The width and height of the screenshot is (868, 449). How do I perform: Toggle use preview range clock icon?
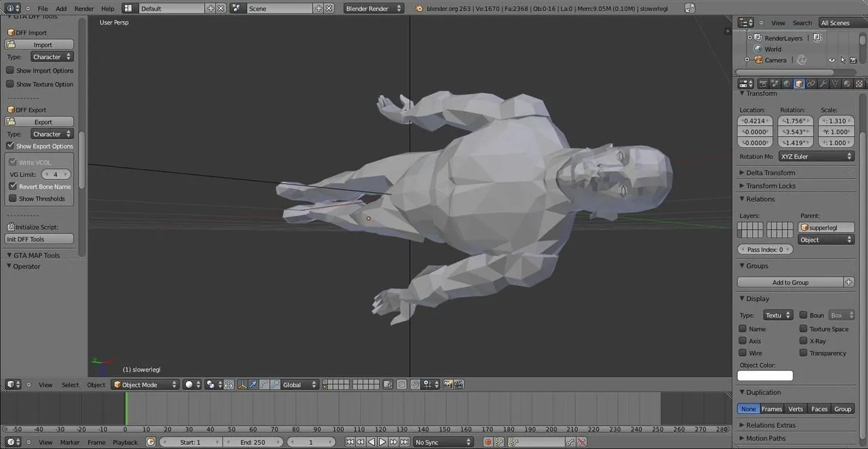[151, 442]
